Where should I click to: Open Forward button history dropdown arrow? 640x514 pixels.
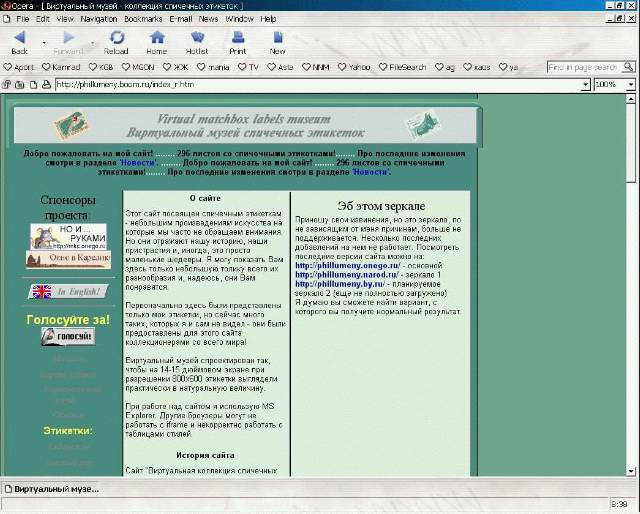[93, 42]
